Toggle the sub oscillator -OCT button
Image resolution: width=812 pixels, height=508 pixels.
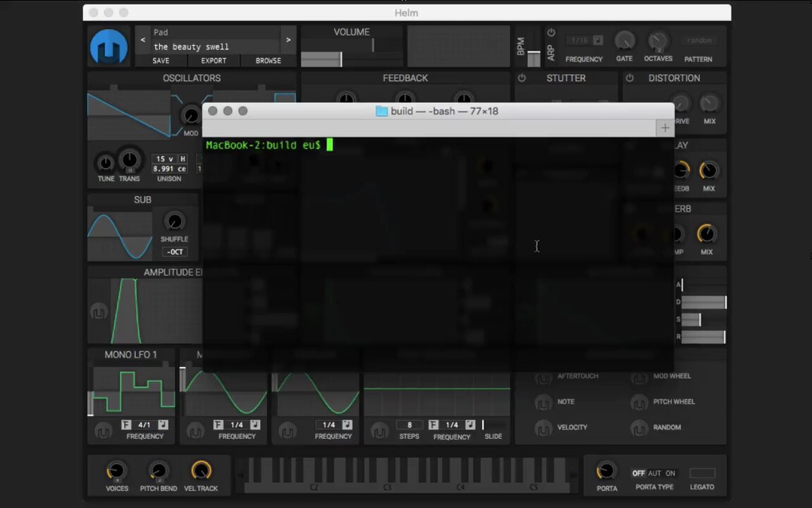[x=175, y=252]
